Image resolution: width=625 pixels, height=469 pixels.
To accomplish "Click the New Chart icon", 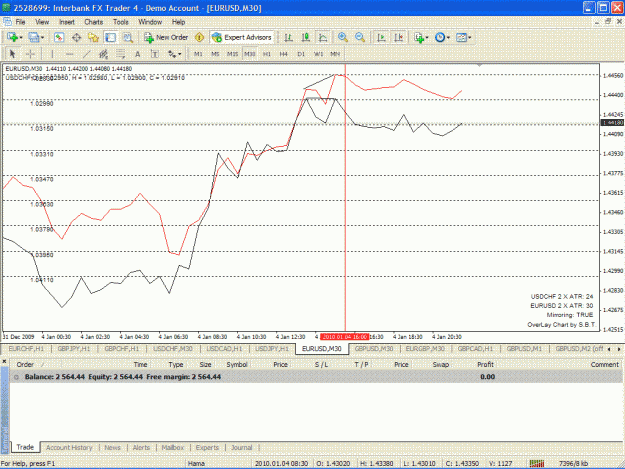I will (x=12, y=37).
